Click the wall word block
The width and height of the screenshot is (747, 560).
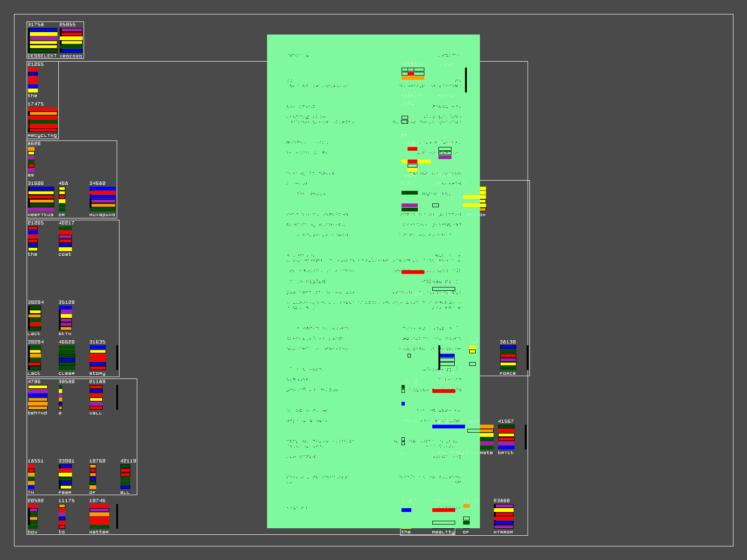click(96, 398)
